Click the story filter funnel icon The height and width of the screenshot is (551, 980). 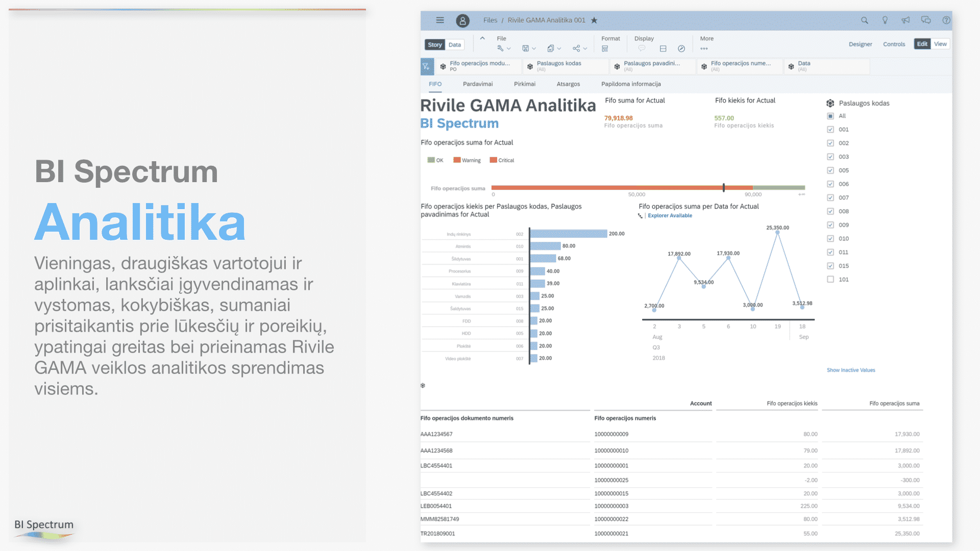427,66
